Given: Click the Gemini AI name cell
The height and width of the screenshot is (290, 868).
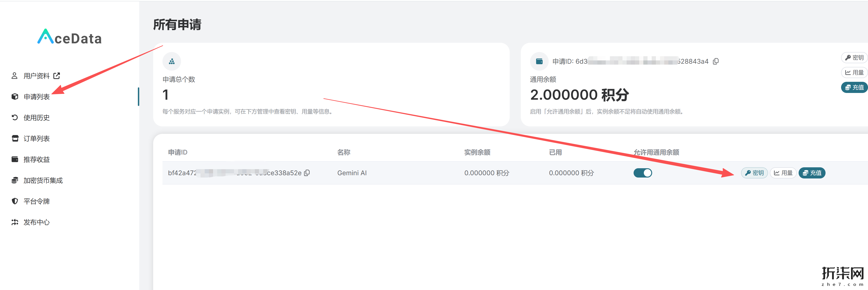Looking at the screenshot, I should click(x=352, y=173).
